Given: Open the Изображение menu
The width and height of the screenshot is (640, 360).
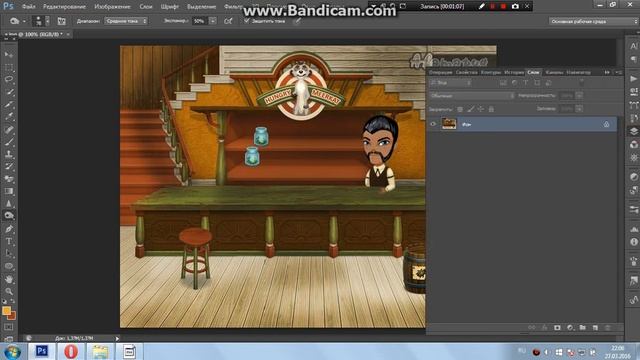Looking at the screenshot, I should tap(112, 7).
